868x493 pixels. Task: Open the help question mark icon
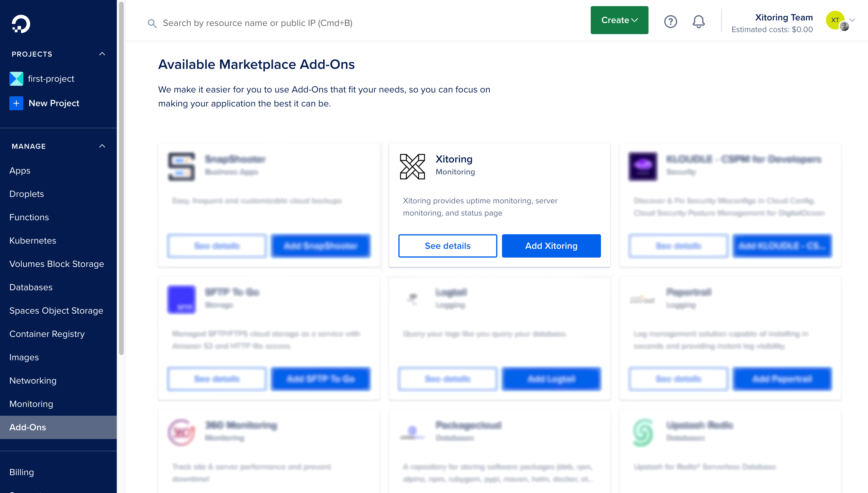670,22
